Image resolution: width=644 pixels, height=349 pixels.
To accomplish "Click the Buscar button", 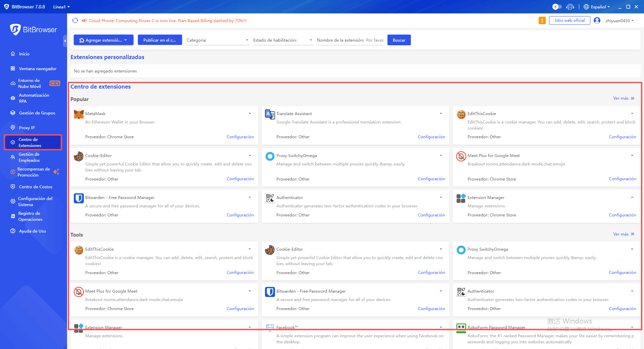I will (x=399, y=40).
